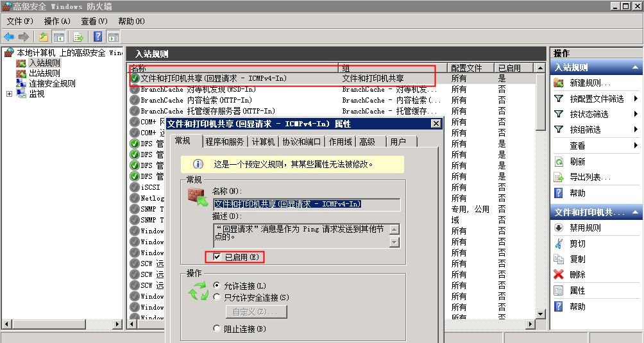Screen dimensions: 644x343
Task: Click 新建规则... in the actions pane
Action: click(x=589, y=83)
